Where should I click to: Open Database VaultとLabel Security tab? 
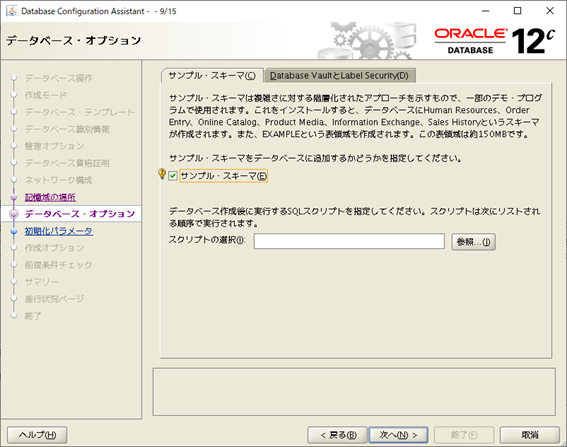[x=339, y=76]
